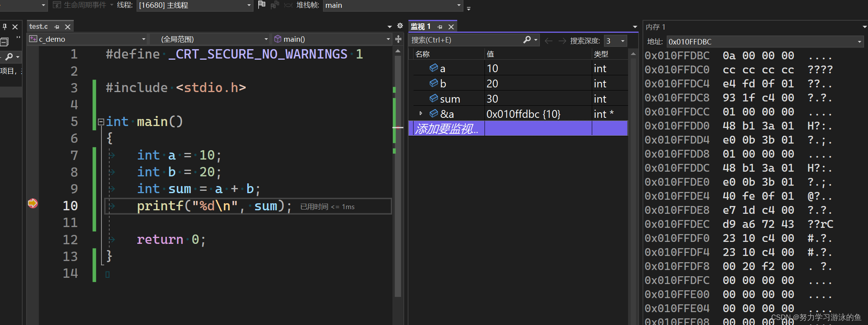This screenshot has width=868, height=325.
Task: Click the current statement arrow on line 10
Action: tap(33, 203)
